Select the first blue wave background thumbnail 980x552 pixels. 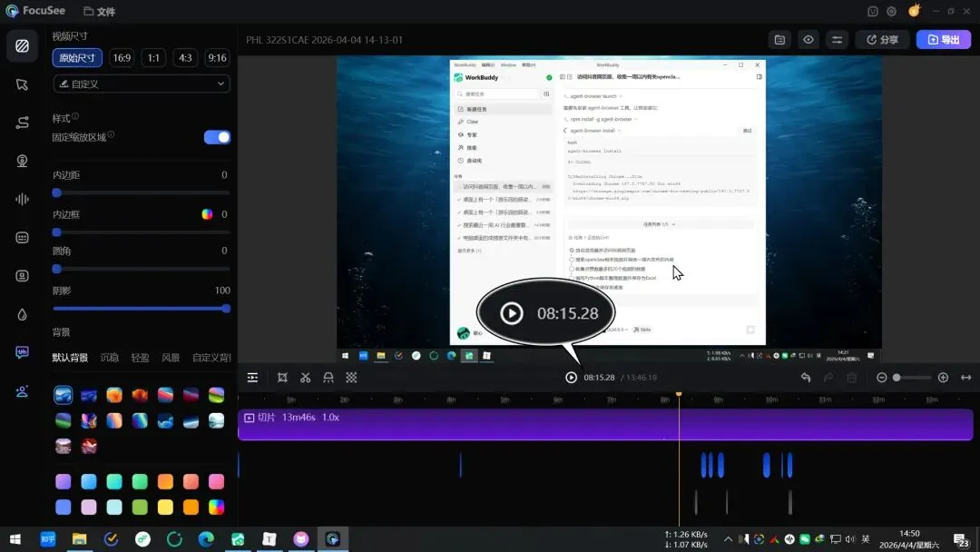point(64,395)
